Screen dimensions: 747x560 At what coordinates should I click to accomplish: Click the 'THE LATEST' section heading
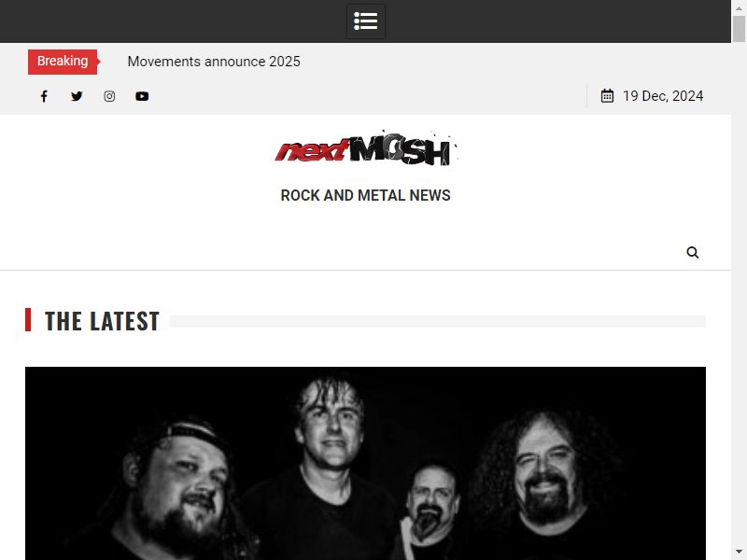[102, 321]
